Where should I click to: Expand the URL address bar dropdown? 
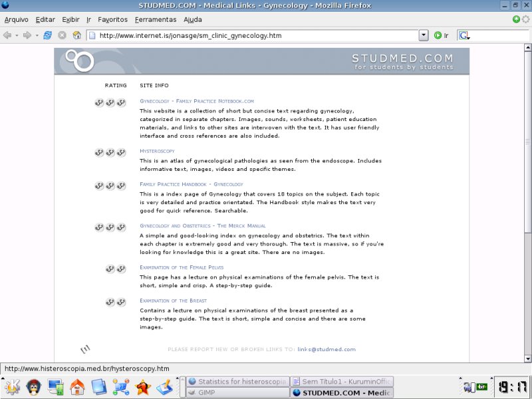424,35
